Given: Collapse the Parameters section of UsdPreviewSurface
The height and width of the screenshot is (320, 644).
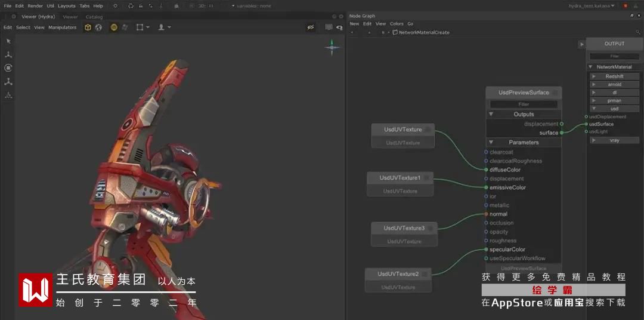Looking at the screenshot, I should coord(491,142).
